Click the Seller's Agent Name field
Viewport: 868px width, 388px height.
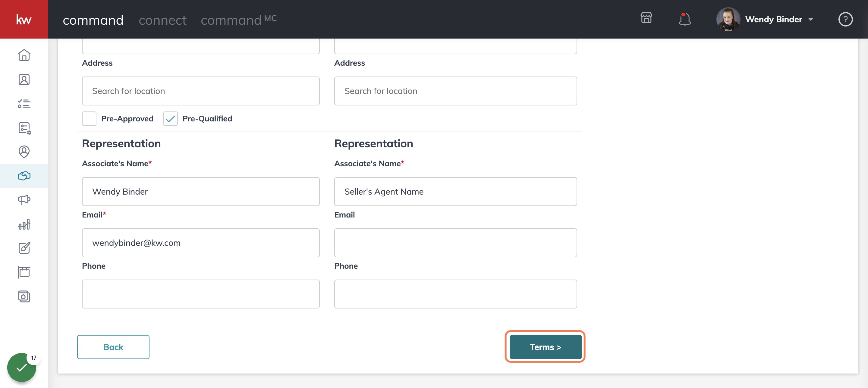click(455, 192)
